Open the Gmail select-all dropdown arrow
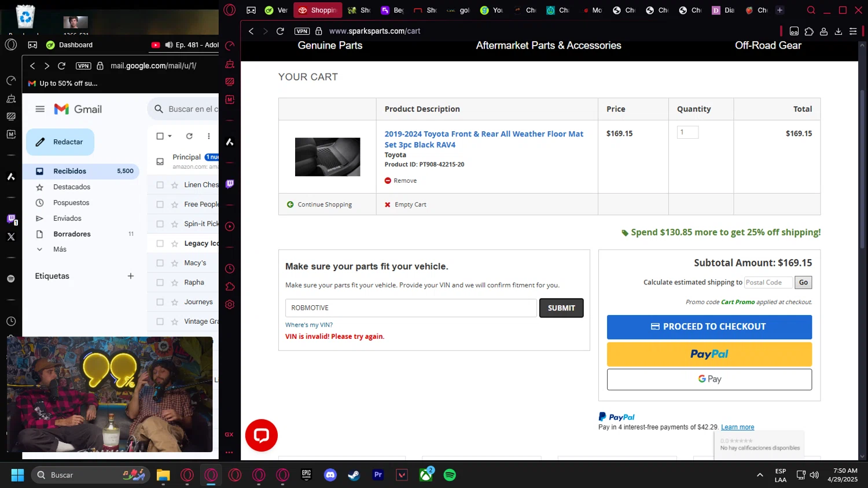This screenshot has height=488, width=868. pyautogui.click(x=170, y=136)
